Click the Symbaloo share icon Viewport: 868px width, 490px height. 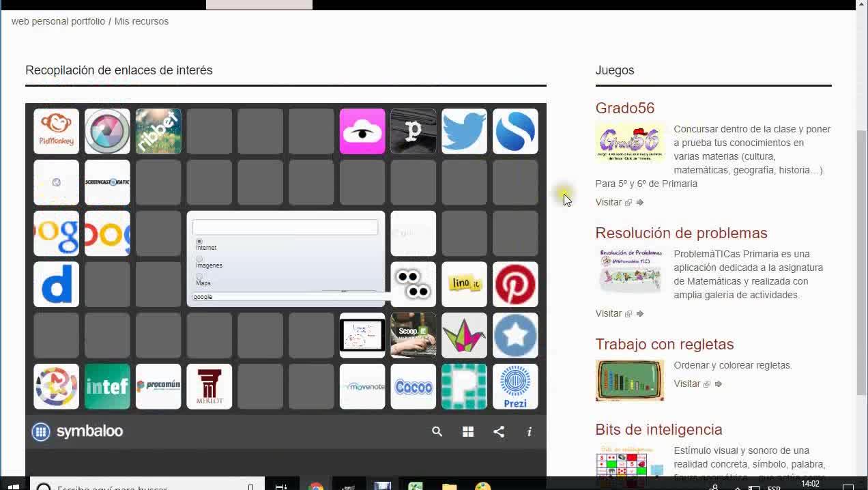(499, 431)
